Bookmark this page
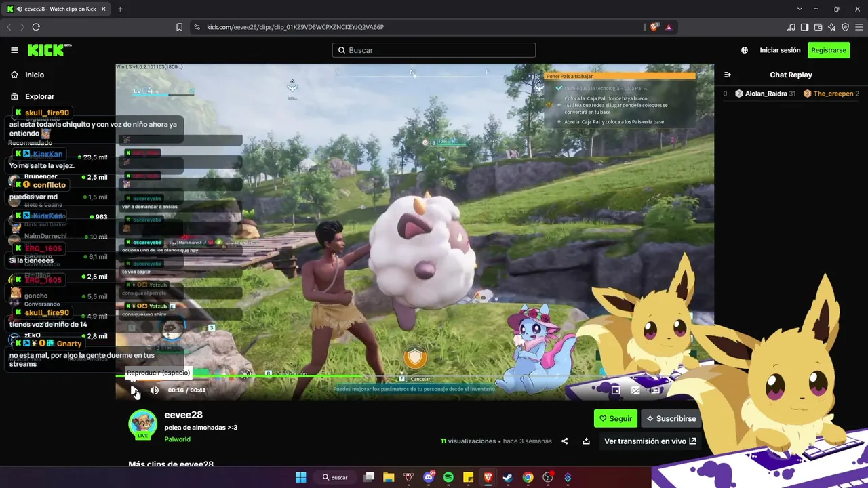Image resolution: width=868 pixels, height=488 pixels. [x=180, y=27]
